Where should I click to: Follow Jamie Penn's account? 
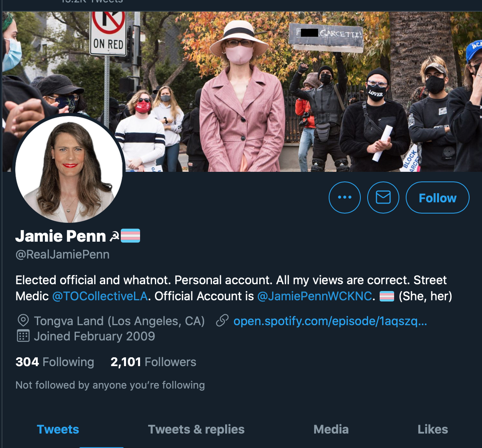pos(437,197)
